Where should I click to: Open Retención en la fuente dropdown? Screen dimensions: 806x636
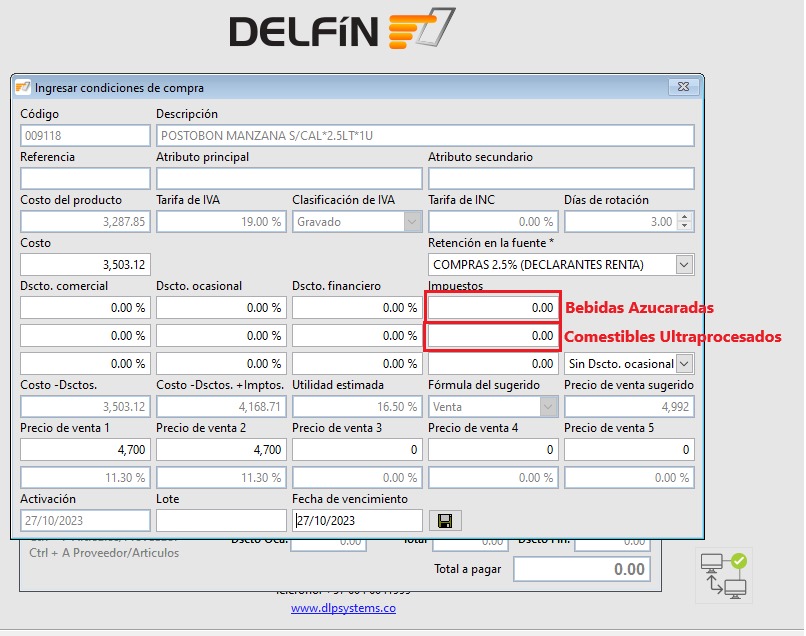(684, 265)
